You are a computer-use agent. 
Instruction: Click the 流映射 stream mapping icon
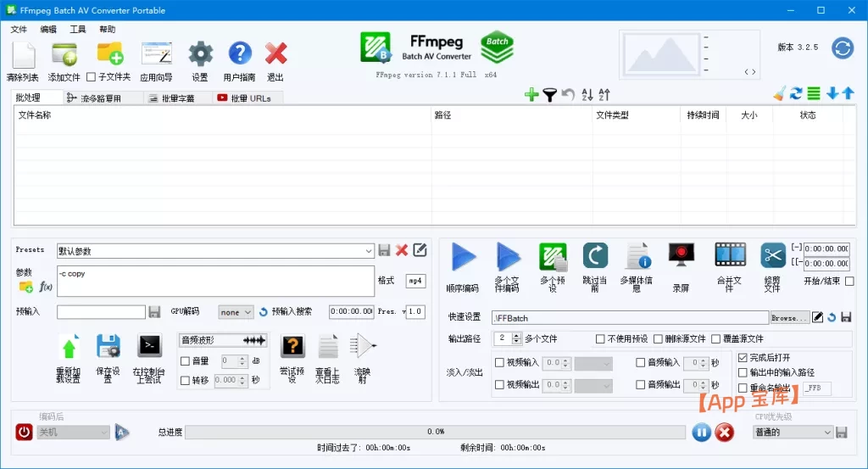[363, 346]
